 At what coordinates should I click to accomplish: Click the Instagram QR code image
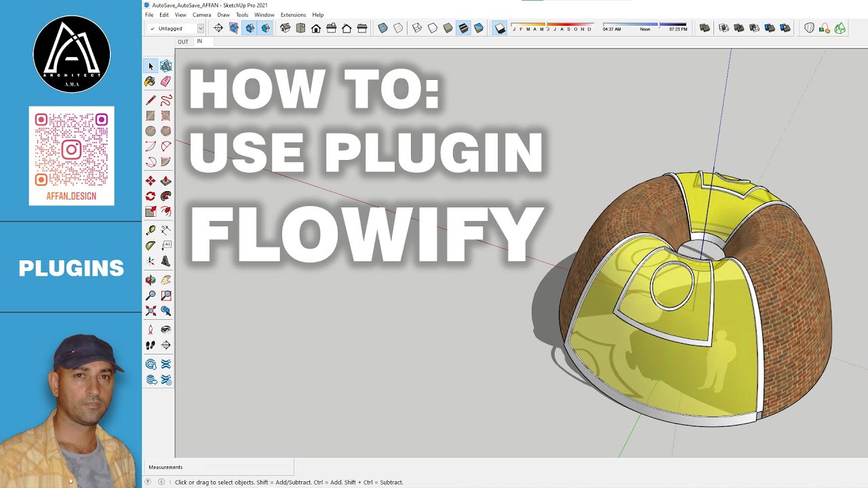click(x=71, y=148)
